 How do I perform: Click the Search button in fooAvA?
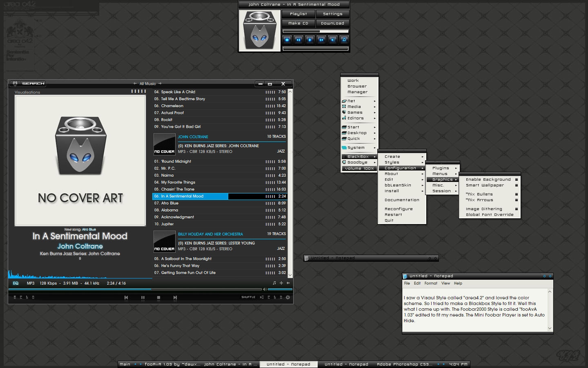point(33,83)
